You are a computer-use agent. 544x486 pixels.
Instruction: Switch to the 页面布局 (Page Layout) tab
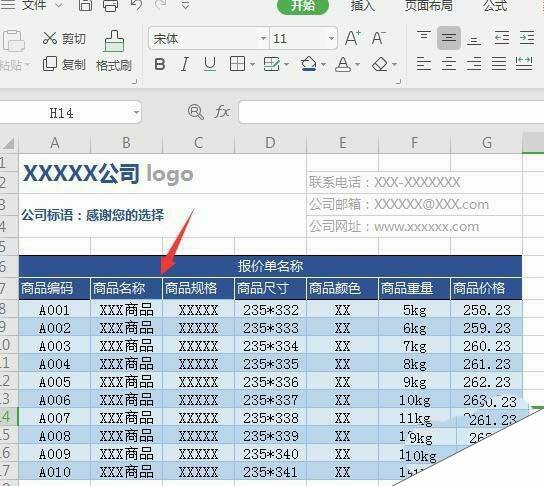tap(429, 5)
